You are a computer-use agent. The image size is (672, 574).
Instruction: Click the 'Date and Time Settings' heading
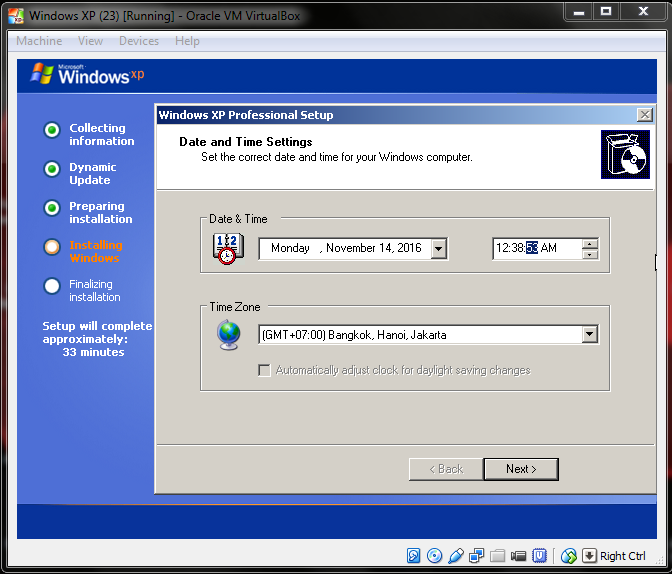[246, 142]
